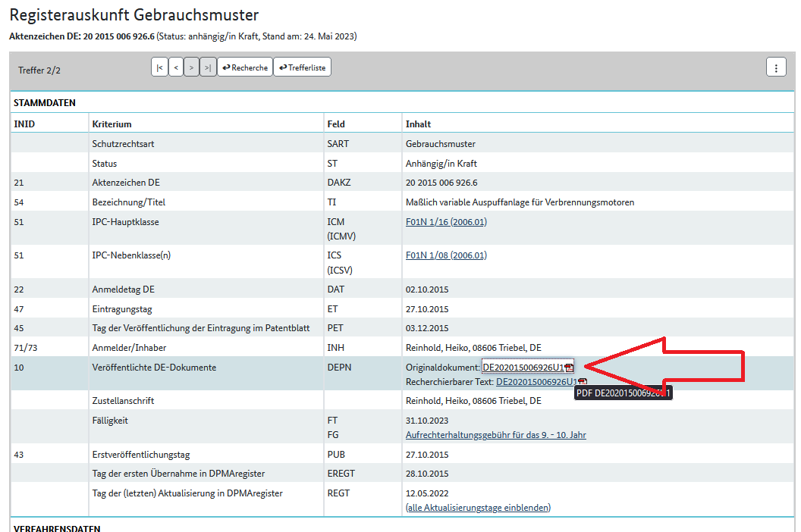Click the Aktenzeichen value 20 2015 006 926.6
This screenshot has width=801, height=532.
[x=441, y=183]
